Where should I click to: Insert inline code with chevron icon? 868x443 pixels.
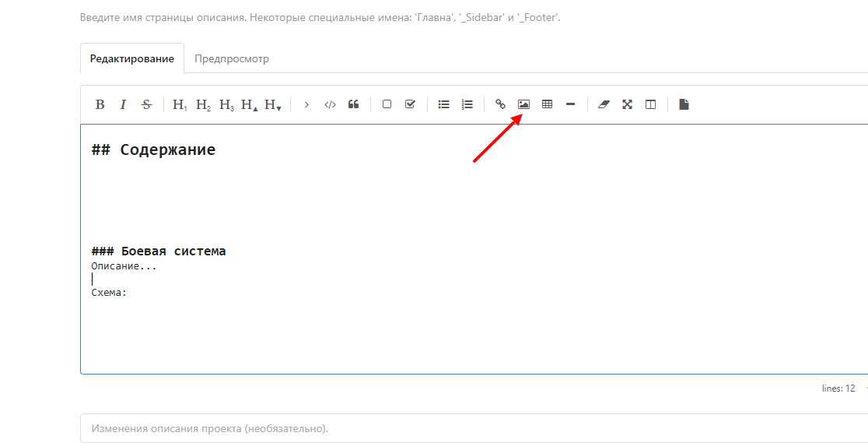pyautogui.click(x=306, y=104)
